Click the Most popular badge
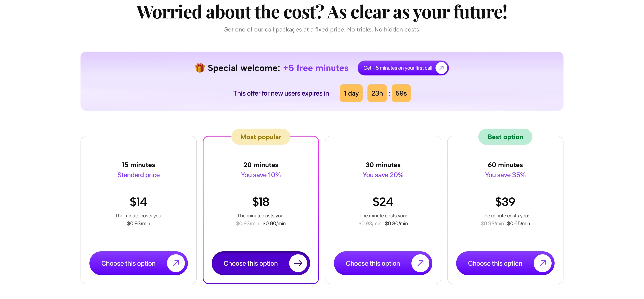Screen dimensions: 644x299 pyautogui.click(x=261, y=137)
